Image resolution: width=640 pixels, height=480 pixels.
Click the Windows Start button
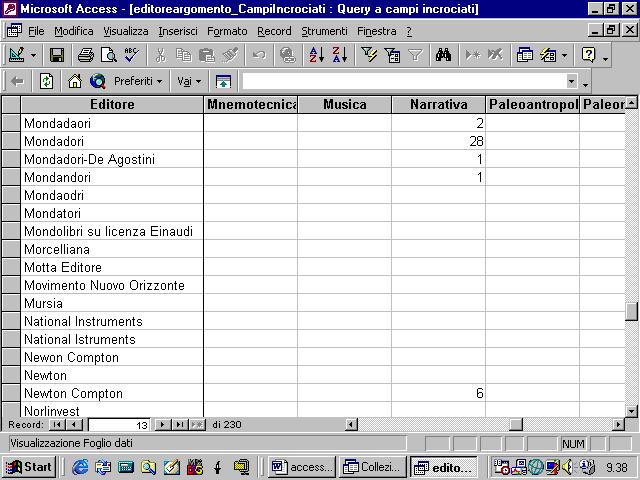pyautogui.click(x=29, y=467)
